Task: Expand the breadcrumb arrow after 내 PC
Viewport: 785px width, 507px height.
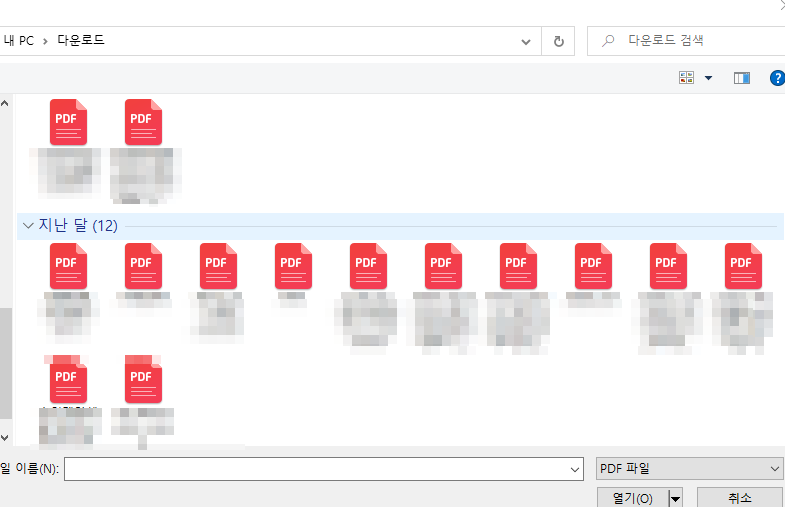Action: click(45, 41)
